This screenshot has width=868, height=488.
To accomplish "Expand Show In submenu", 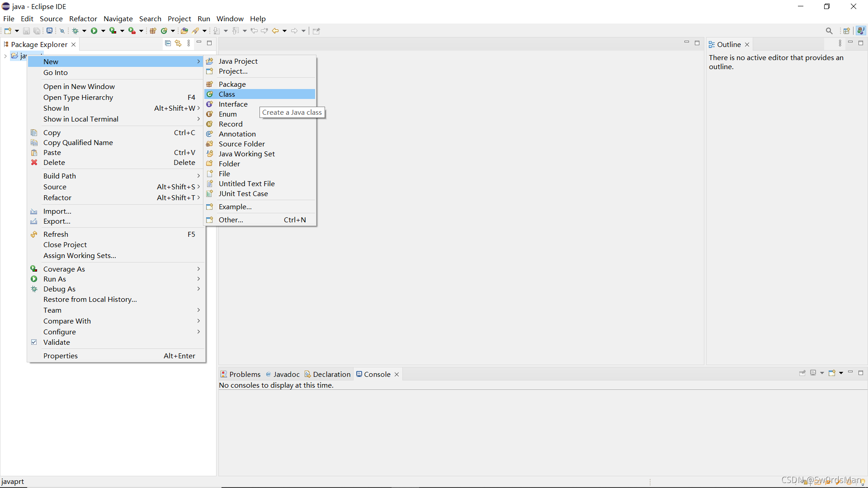I will coord(116,108).
